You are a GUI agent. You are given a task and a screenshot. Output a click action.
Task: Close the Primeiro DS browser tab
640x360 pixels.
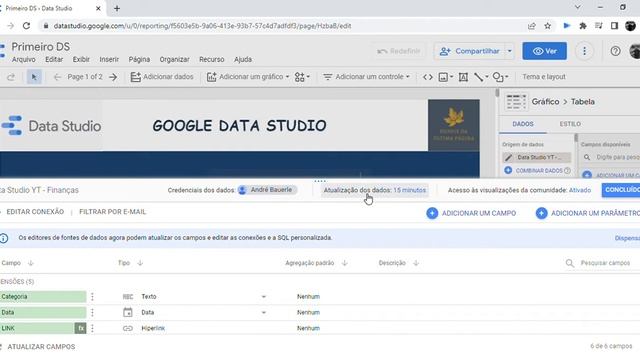tap(98, 8)
